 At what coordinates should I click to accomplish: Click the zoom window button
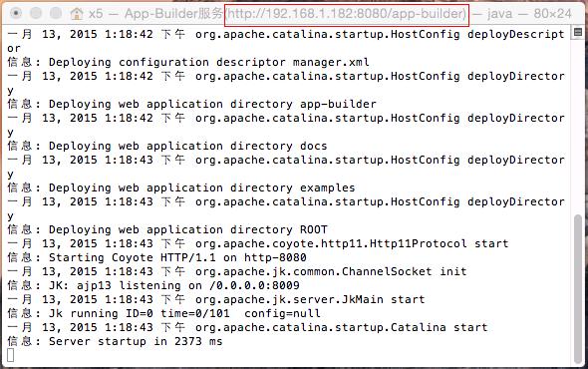click(56, 13)
